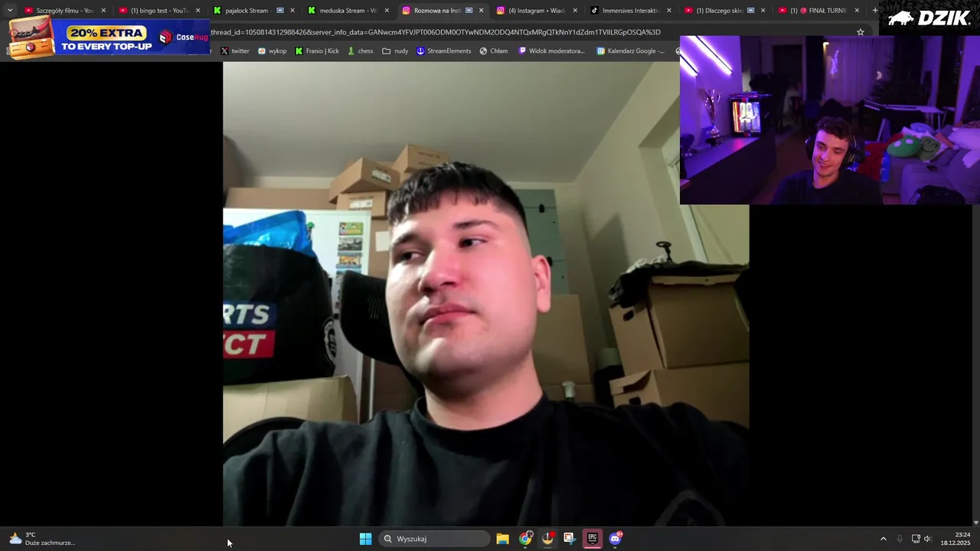Open the 'chess' bookmark
Image resolution: width=980 pixels, height=551 pixels.
(x=360, y=51)
